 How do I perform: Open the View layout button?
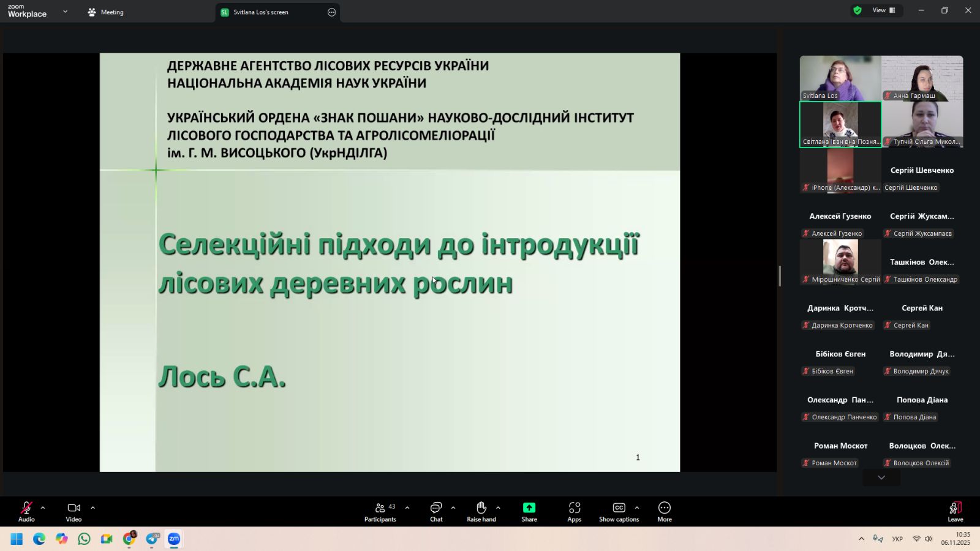pos(884,10)
